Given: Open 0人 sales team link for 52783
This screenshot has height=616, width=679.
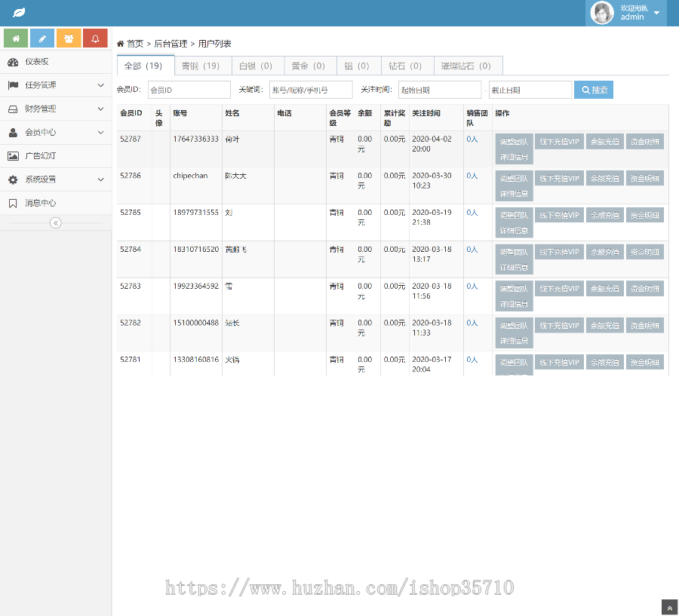Looking at the screenshot, I should click(472, 287).
